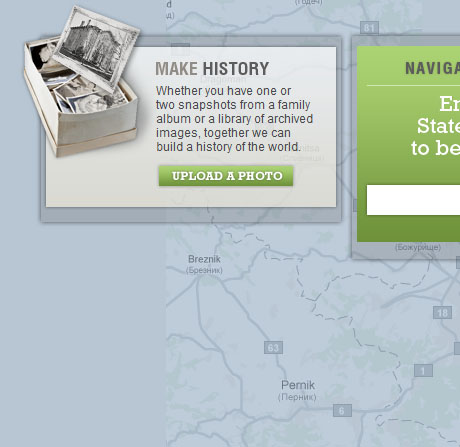This screenshot has width=460, height=447.
Task: Select road marker 6 near Pernik
Action: (x=342, y=410)
